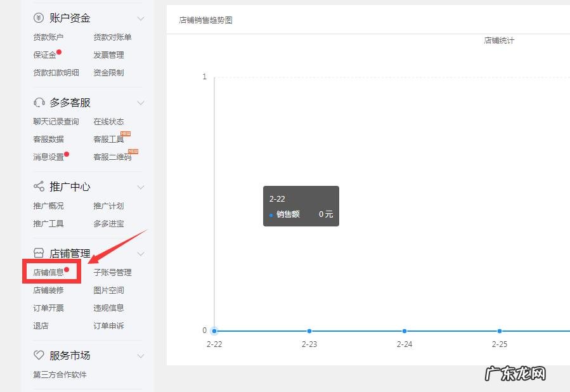The image size is (570, 392).
Task: Collapse the 推广中心 section chevron
Action: [141, 186]
